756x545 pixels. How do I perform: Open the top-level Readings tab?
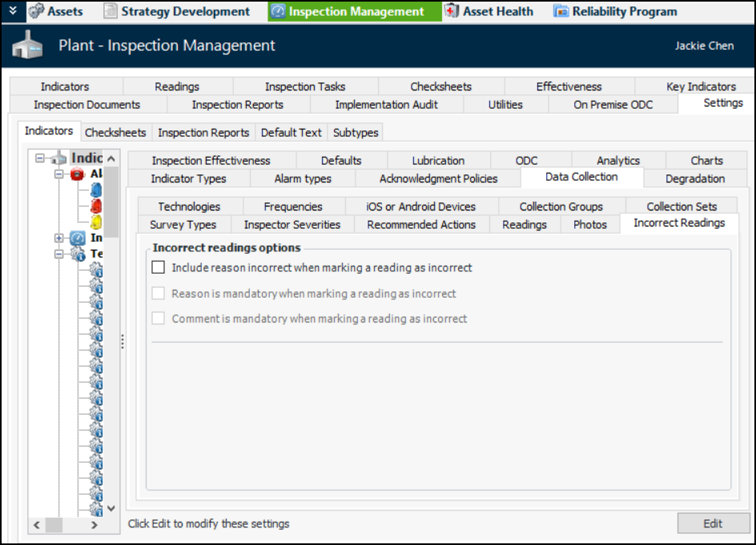[177, 86]
